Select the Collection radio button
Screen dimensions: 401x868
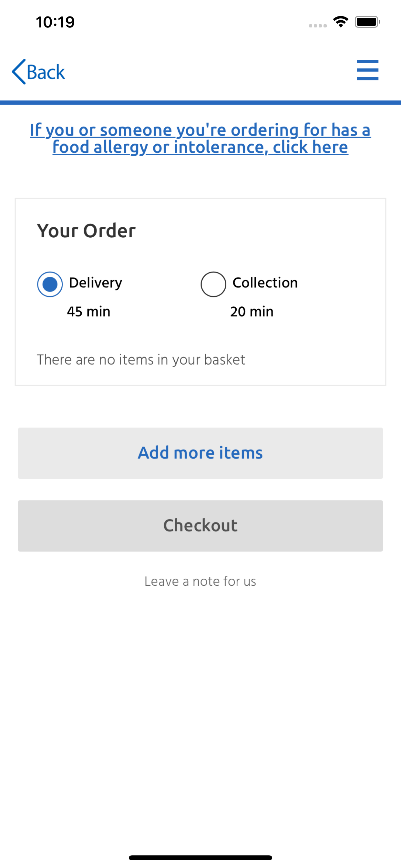(213, 284)
